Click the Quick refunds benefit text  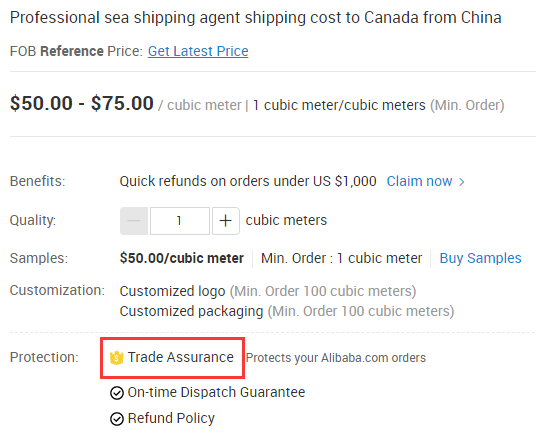coord(248,181)
